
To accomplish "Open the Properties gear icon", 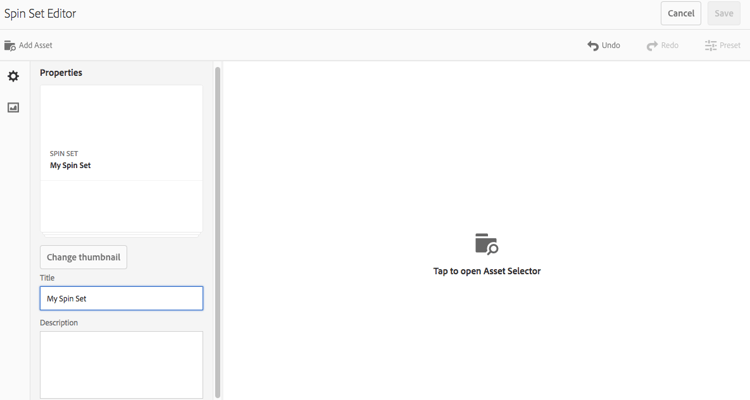I will tap(13, 76).
